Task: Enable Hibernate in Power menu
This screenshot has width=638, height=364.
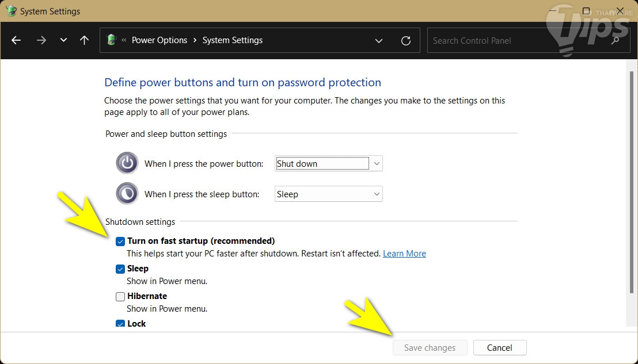Action: (x=120, y=297)
